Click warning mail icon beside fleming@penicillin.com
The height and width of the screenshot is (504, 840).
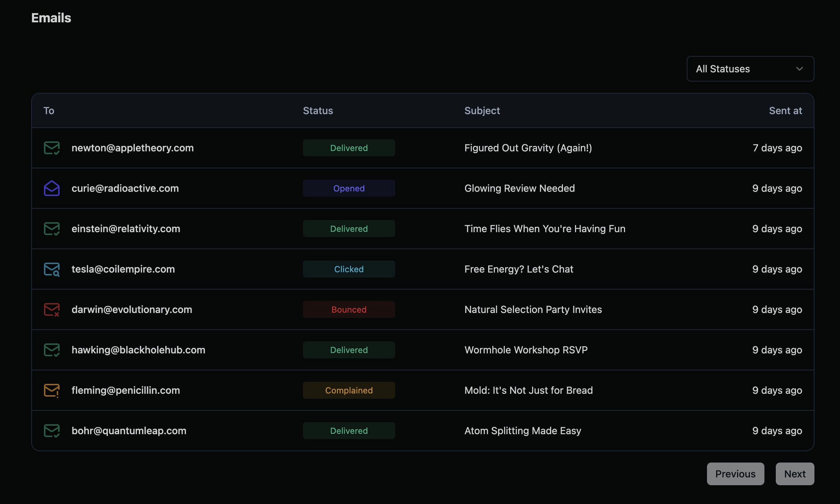click(51, 390)
